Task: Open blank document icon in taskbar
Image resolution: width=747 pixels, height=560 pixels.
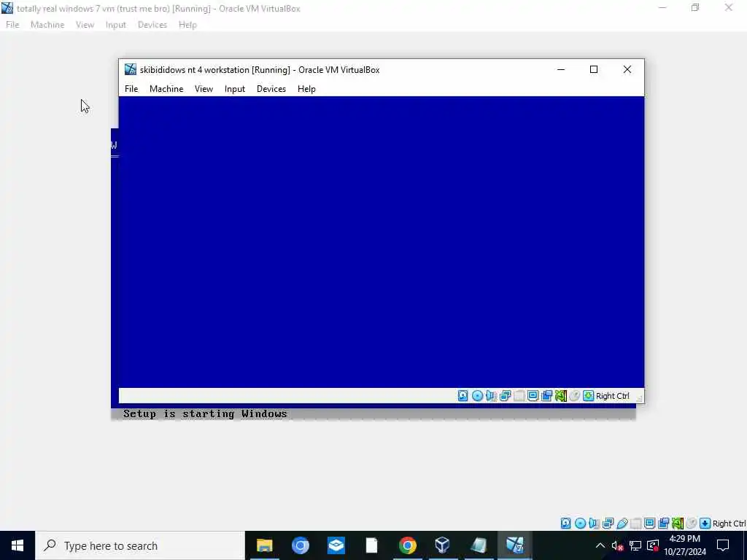Action: pos(371,545)
